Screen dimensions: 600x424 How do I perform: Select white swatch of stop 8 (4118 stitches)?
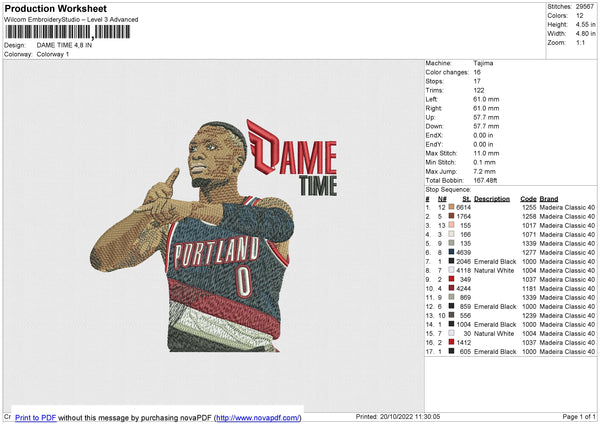tap(451, 270)
